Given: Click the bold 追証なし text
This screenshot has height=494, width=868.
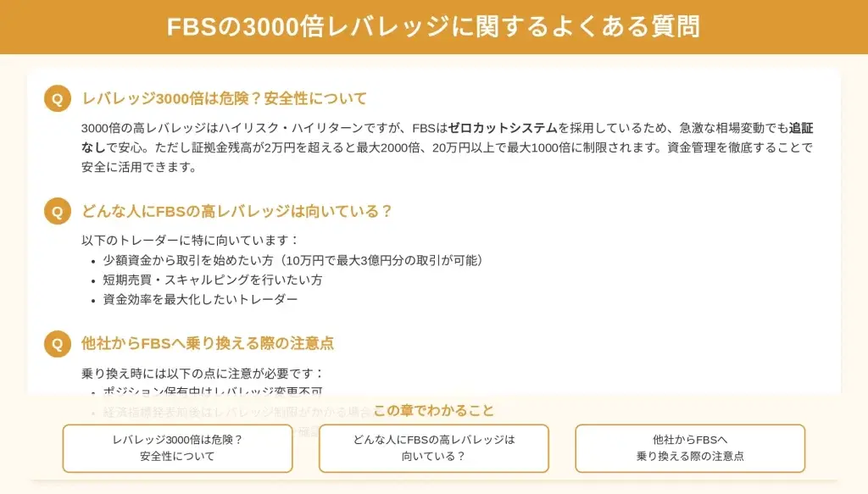Looking at the screenshot, I should (x=800, y=128).
